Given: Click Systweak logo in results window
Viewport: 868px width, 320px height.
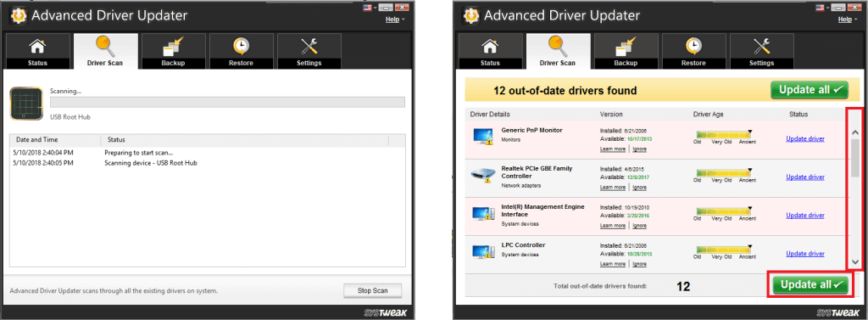Looking at the screenshot, I should (838, 313).
